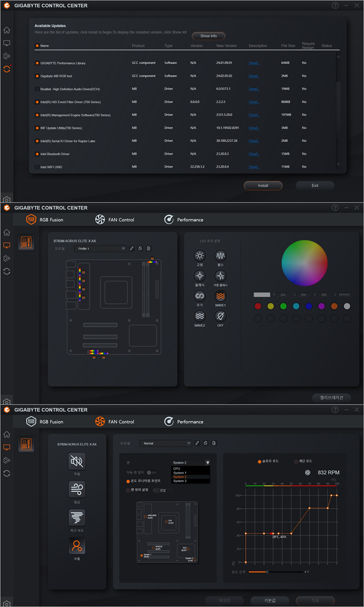Select 수동 manual fan mode icon
Screen dimensions: 364x607
76,546
